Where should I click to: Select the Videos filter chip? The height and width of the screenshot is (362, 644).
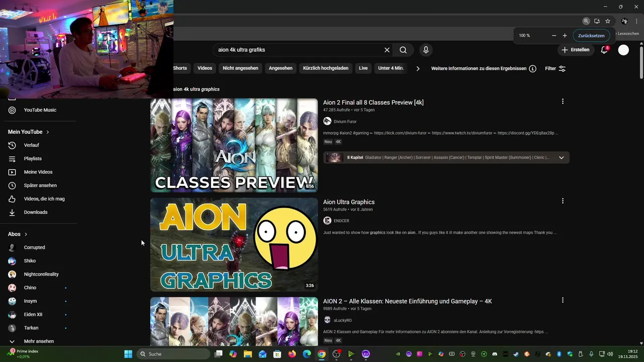click(205, 68)
